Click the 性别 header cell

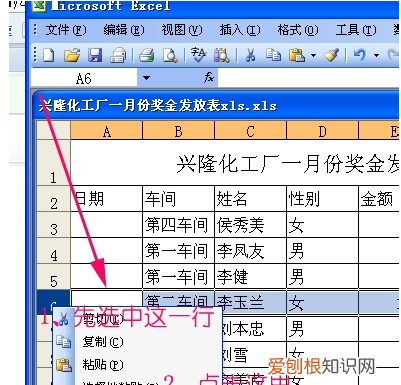[323, 199]
